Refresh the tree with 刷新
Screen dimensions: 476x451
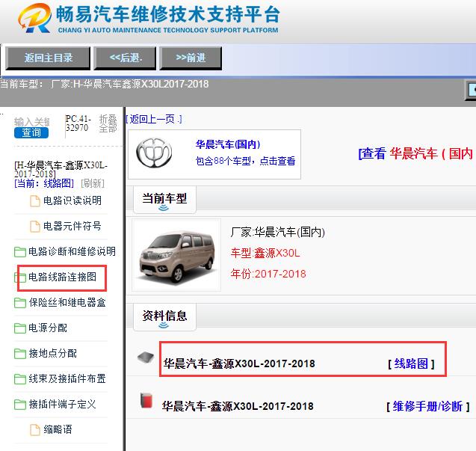click(x=93, y=183)
